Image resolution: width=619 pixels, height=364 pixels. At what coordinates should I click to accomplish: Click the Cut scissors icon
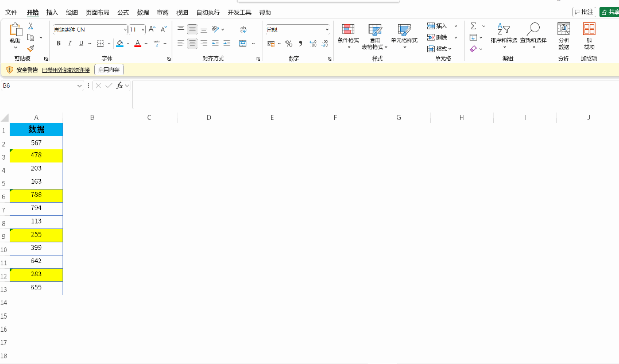pos(30,26)
